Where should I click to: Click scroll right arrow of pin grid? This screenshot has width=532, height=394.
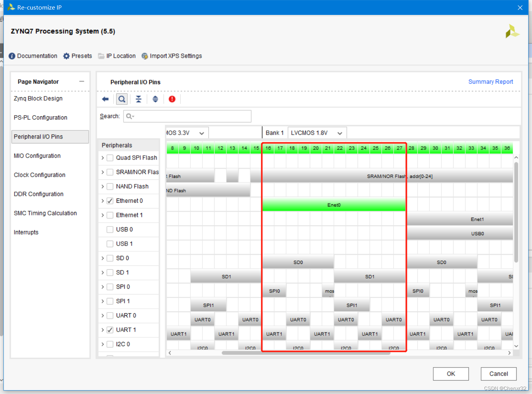(509, 353)
